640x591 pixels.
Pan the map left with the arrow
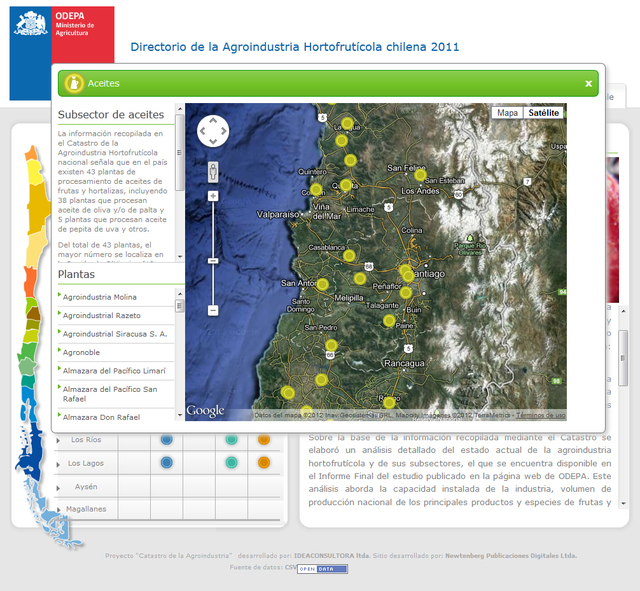[202, 131]
